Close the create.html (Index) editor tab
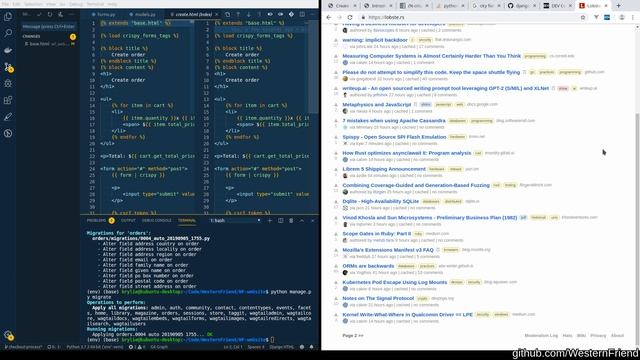 click(x=216, y=14)
